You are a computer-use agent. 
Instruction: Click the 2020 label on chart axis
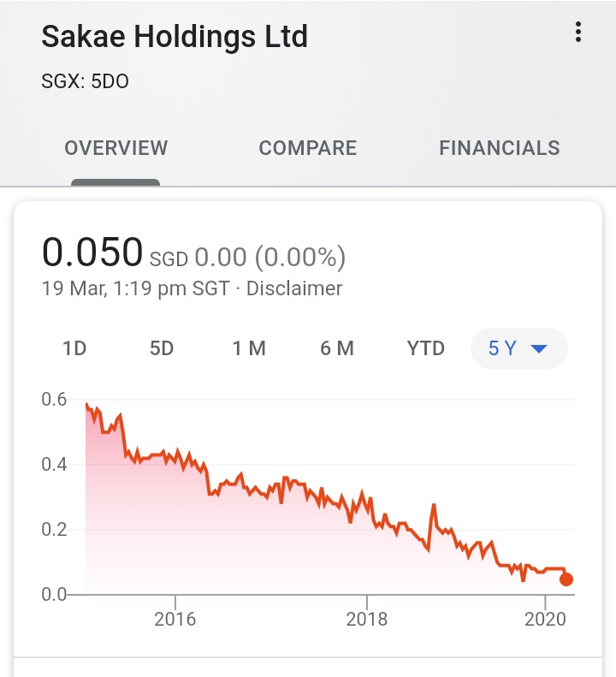point(545,619)
